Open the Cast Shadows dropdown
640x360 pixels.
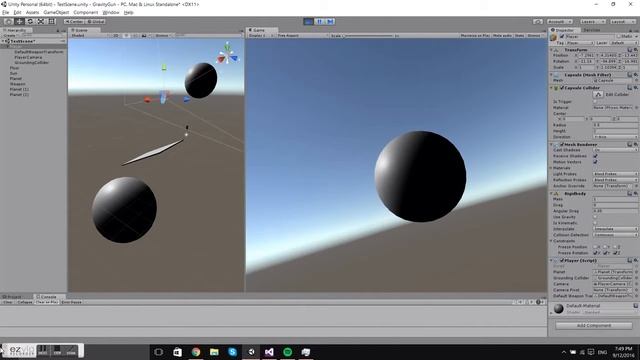615,150
